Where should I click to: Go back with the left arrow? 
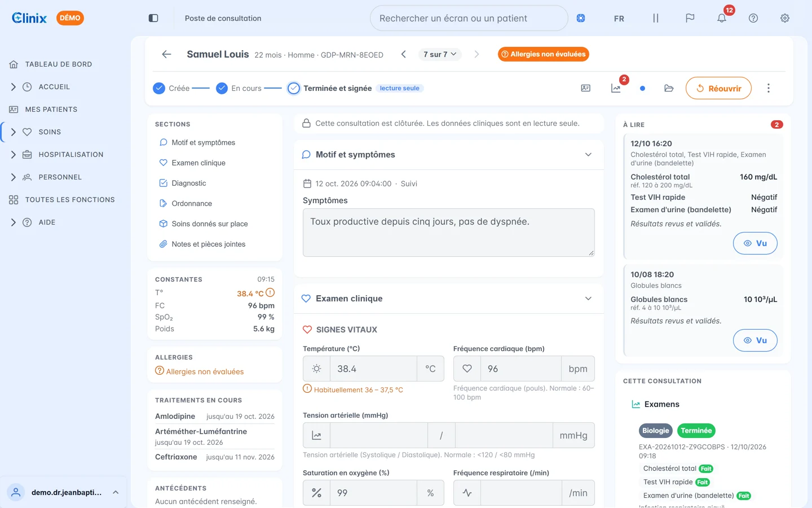point(166,54)
